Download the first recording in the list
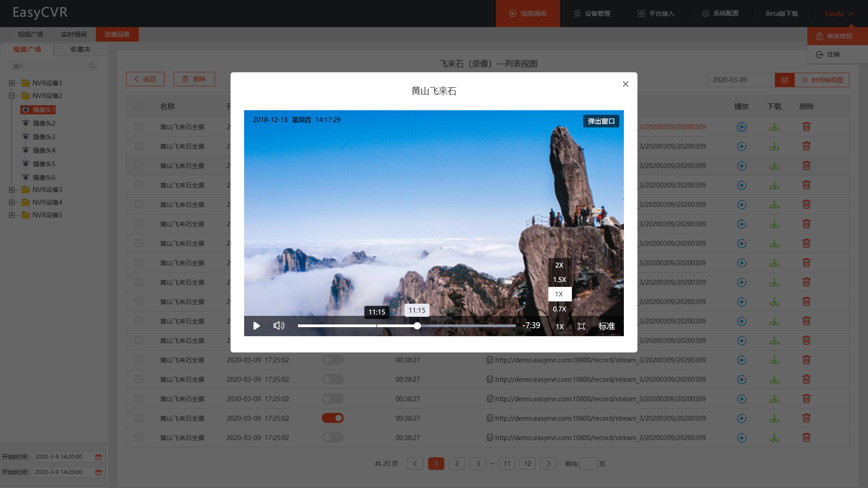Screen dimensions: 868x488 coord(774,127)
